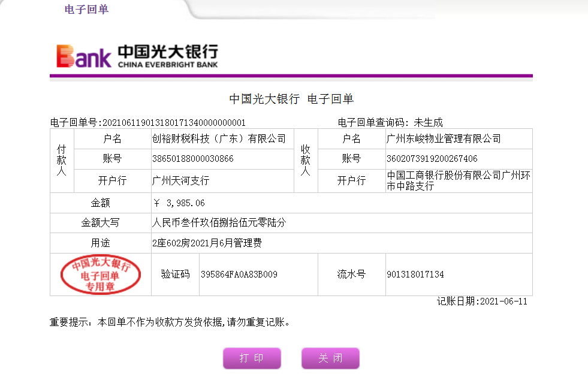The image size is (588, 383).
Task: Click the 电子回单查询码 未生成 text
Action: click(x=390, y=123)
